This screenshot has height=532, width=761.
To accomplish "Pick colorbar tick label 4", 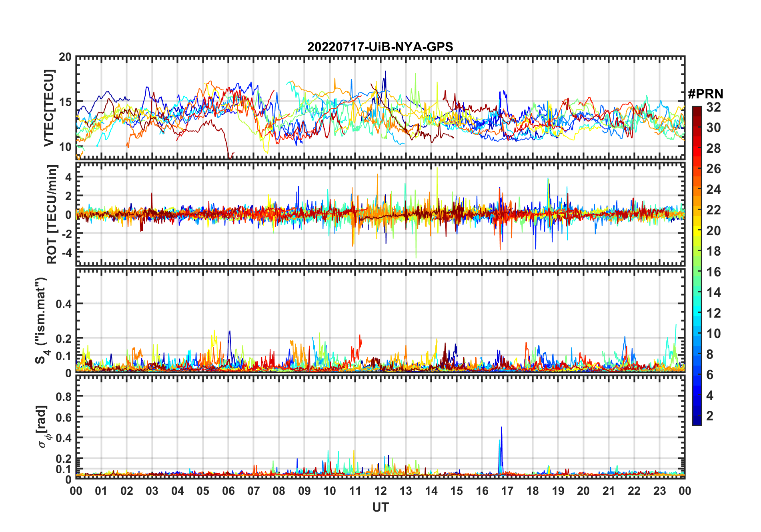I will [x=710, y=396].
